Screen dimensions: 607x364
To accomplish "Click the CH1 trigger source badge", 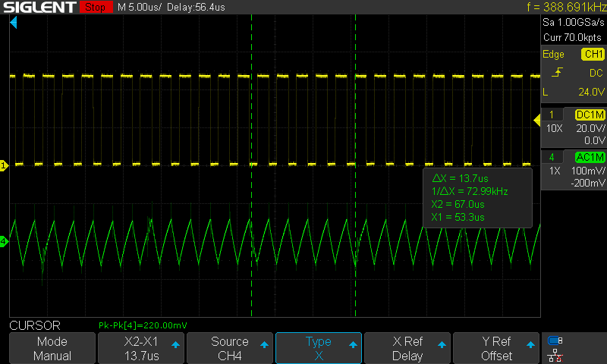I will click(593, 54).
